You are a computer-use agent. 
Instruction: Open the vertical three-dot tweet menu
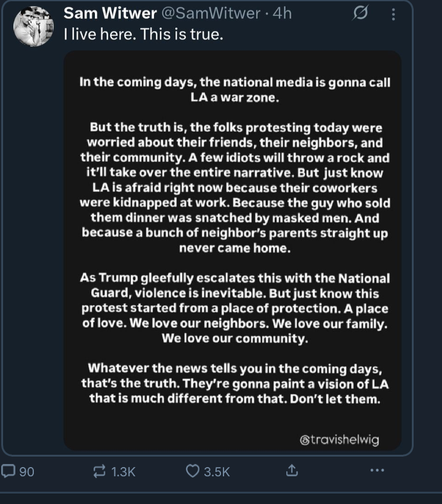[x=393, y=14]
